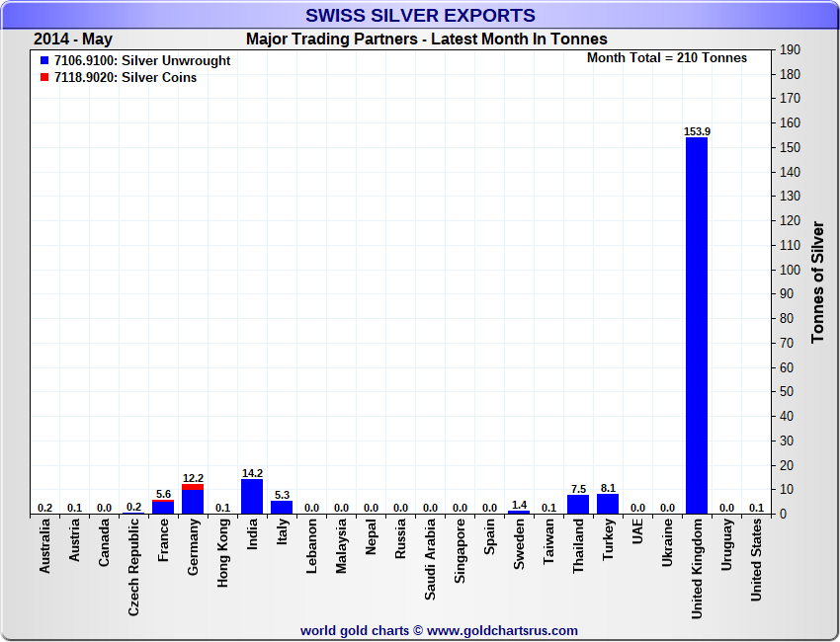Click the 'Tonnes of Silver' axis title
This screenshot has height=642, width=840.
pos(817,281)
